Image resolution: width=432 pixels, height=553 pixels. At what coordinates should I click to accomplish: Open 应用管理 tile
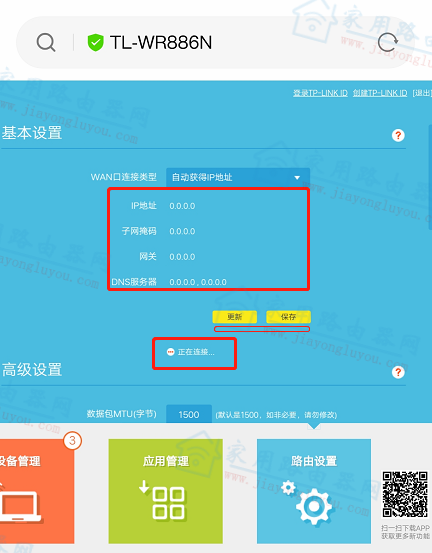[x=166, y=491]
